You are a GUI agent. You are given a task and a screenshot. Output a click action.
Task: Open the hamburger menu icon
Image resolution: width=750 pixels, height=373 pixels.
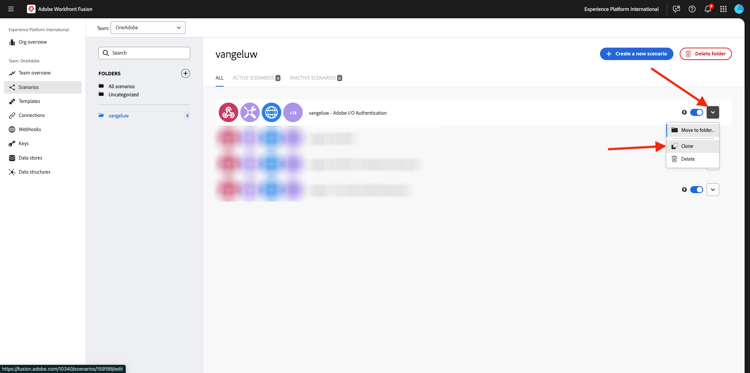coord(11,9)
